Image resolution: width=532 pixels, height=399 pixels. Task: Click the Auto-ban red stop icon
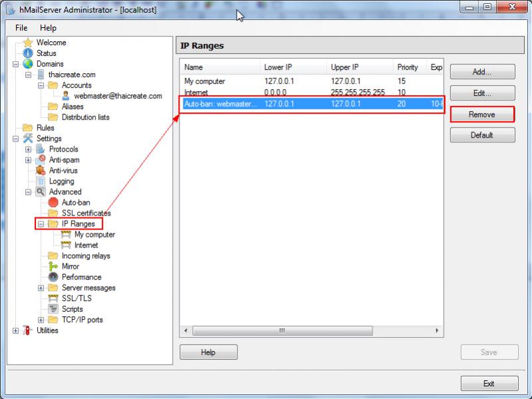tap(53, 202)
